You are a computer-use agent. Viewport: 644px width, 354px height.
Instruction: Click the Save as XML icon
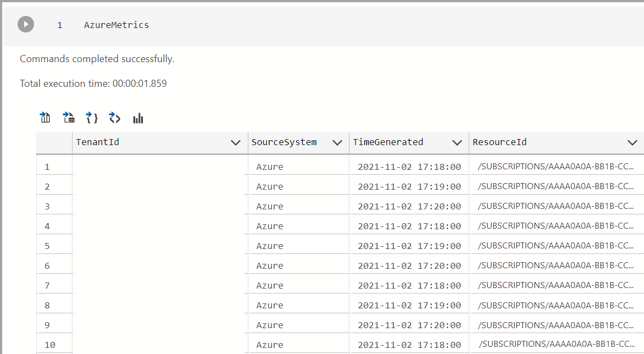click(115, 118)
